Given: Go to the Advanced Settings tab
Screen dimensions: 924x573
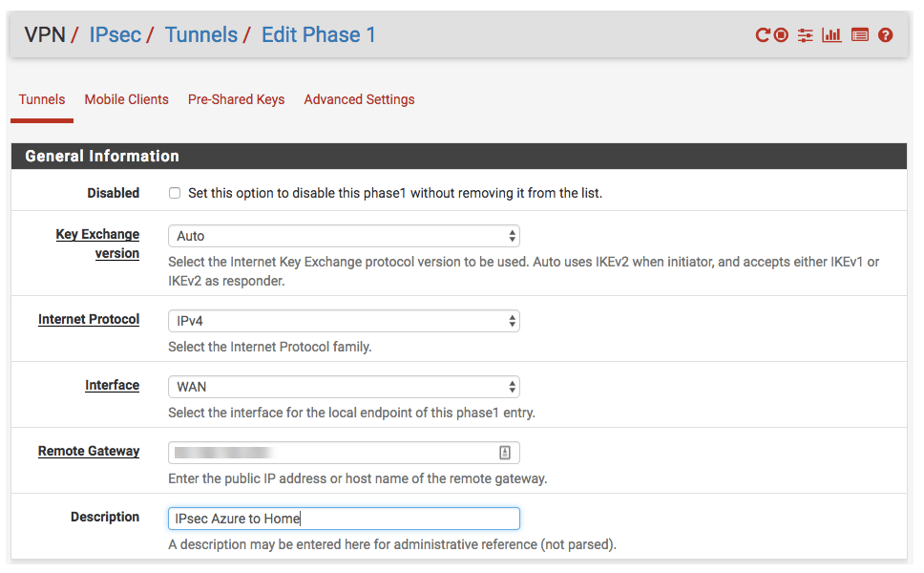Looking at the screenshot, I should [359, 99].
